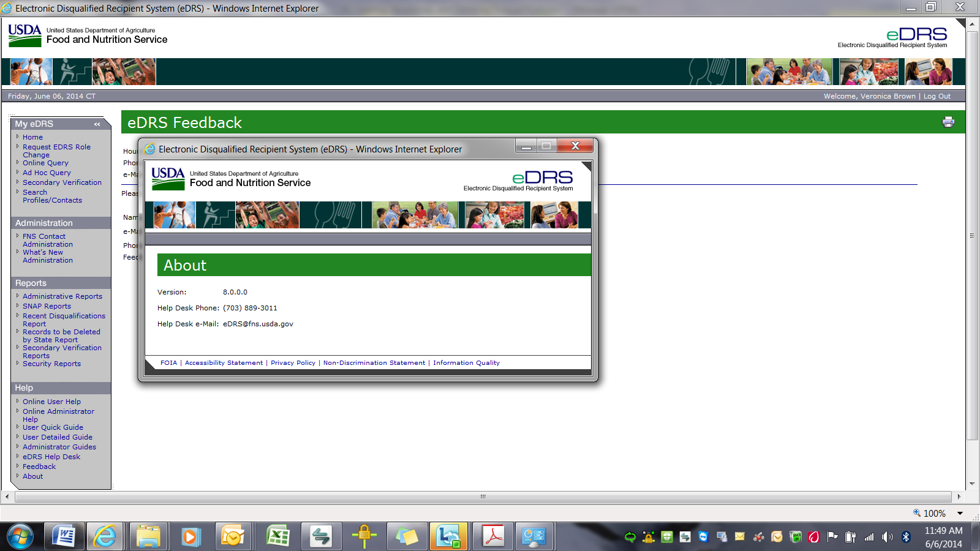The width and height of the screenshot is (980, 551).
Task: Open Records to be Deleted by State Report
Action: pos(61,335)
